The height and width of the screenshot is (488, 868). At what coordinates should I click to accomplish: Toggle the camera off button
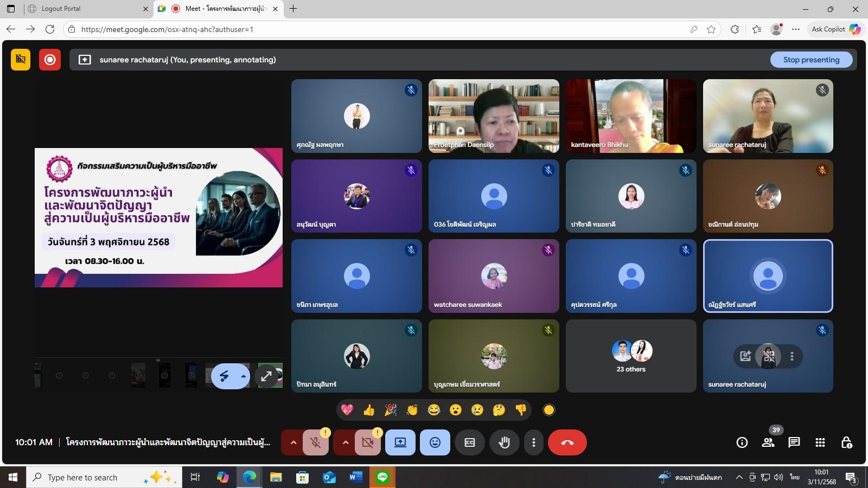pos(368,442)
